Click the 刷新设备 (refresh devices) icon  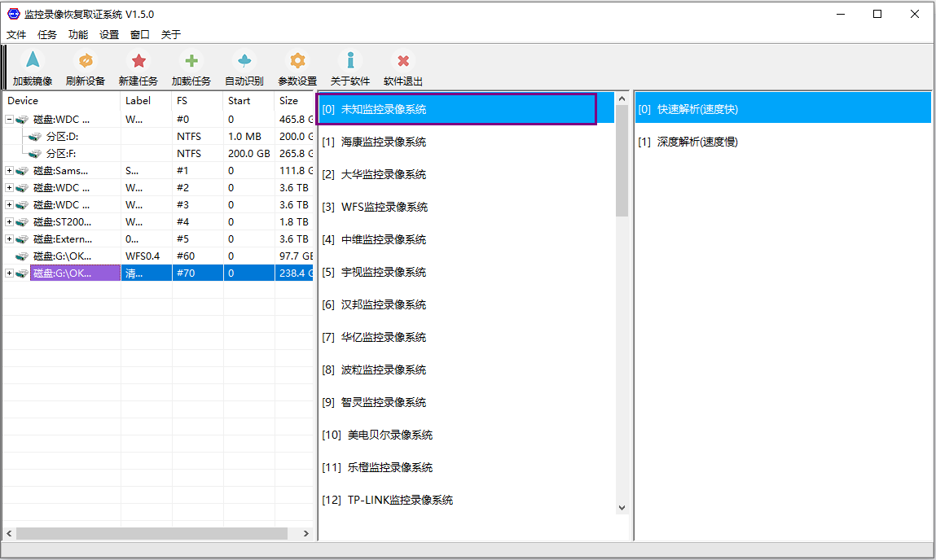(x=85, y=62)
